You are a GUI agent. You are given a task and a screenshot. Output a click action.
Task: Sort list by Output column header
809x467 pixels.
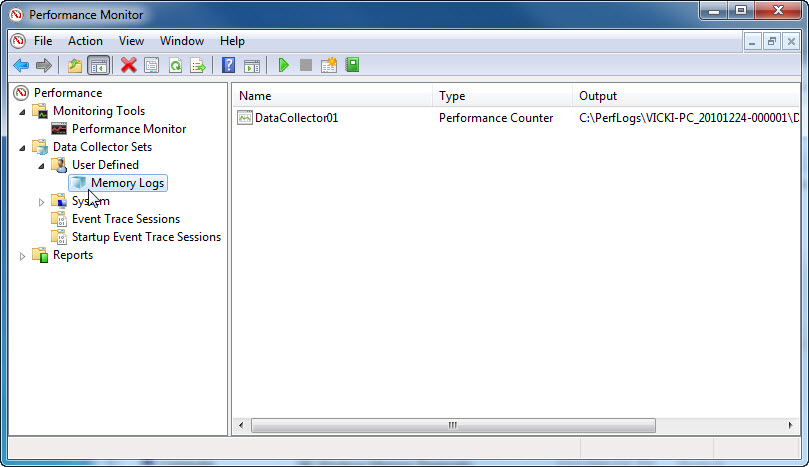[686, 96]
